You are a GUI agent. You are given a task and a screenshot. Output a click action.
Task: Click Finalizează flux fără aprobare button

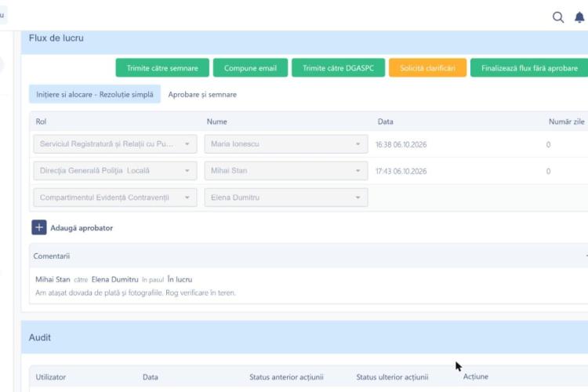pos(529,68)
